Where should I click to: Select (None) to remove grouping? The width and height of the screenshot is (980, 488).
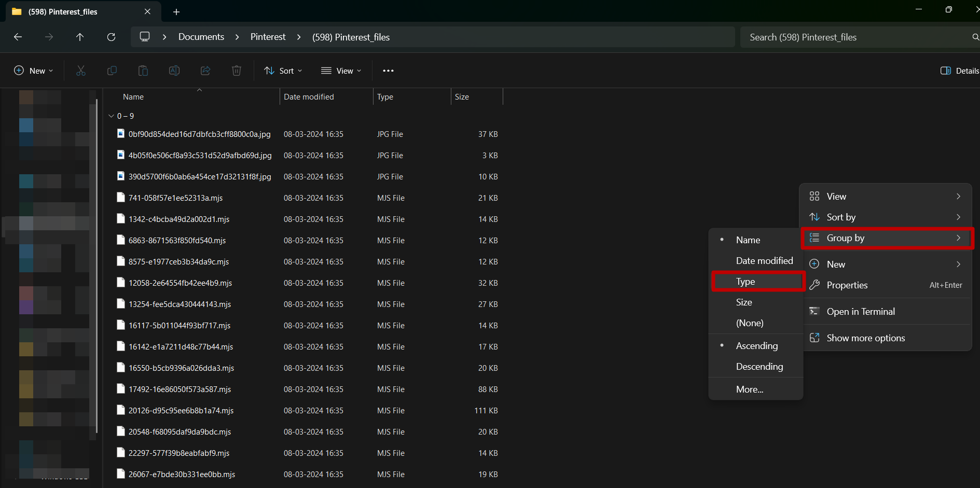coord(750,323)
